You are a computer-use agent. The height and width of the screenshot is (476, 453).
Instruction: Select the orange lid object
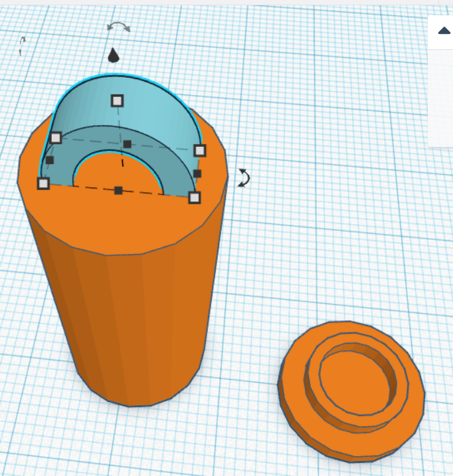click(352, 392)
